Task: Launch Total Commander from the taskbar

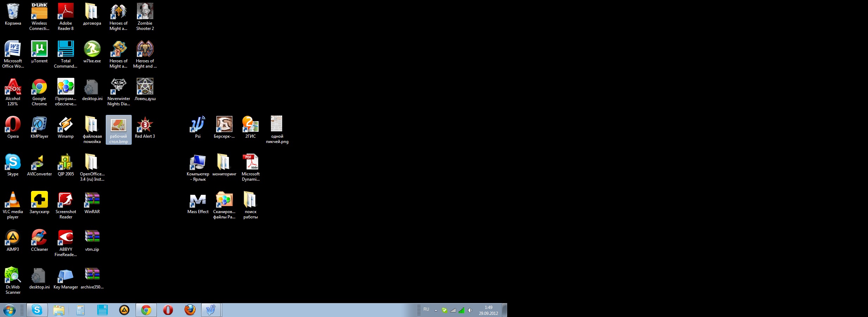Action: 103,310
